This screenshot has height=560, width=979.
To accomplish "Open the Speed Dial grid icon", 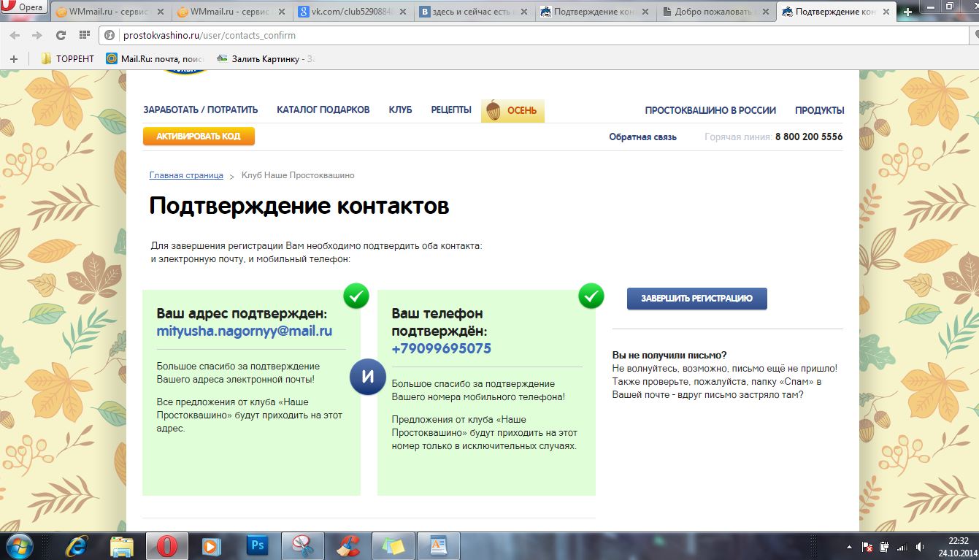I will pos(85,35).
